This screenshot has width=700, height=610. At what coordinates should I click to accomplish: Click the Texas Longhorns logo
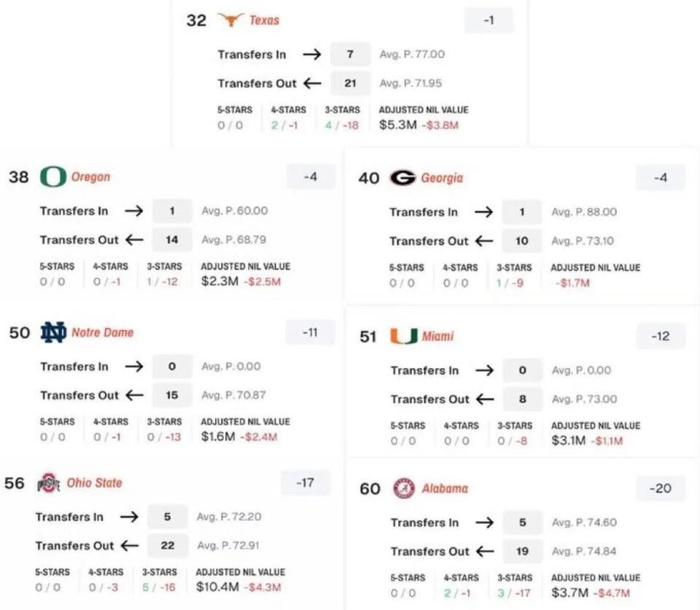pos(230,20)
